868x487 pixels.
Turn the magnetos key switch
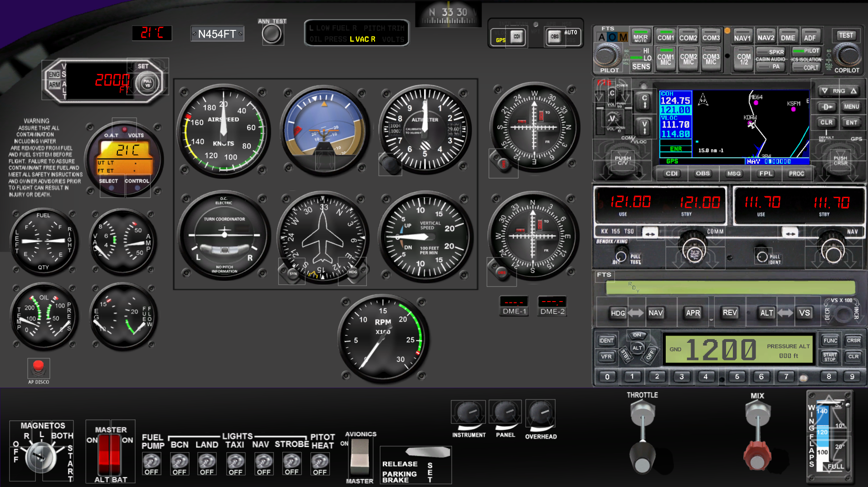pyautogui.click(x=40, y=457)
